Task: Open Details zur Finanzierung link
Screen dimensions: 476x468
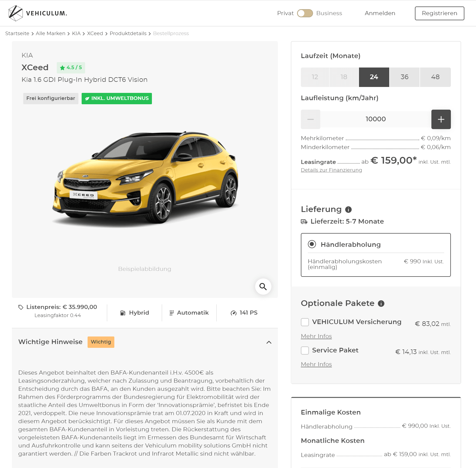Action: (x=331, y=170)
